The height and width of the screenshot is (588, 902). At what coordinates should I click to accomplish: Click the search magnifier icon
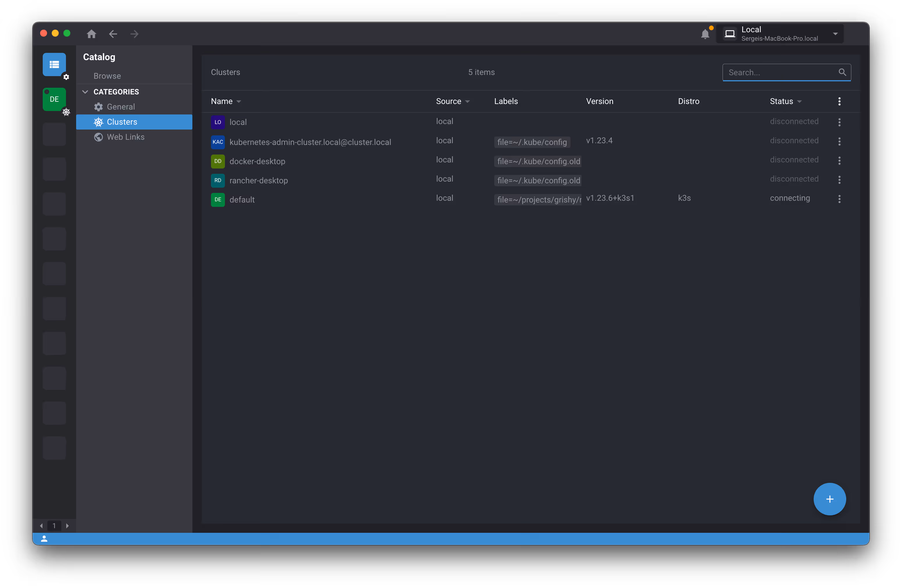click(x=842, y=72)
